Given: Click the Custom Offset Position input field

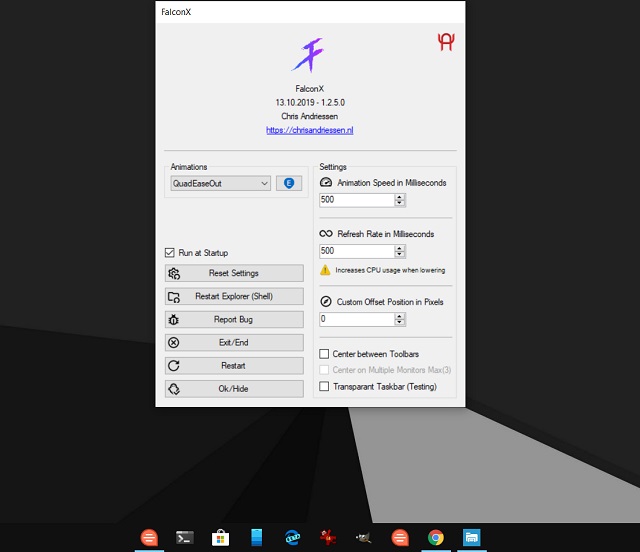Looking at the screenshot, I should [356, 319].
